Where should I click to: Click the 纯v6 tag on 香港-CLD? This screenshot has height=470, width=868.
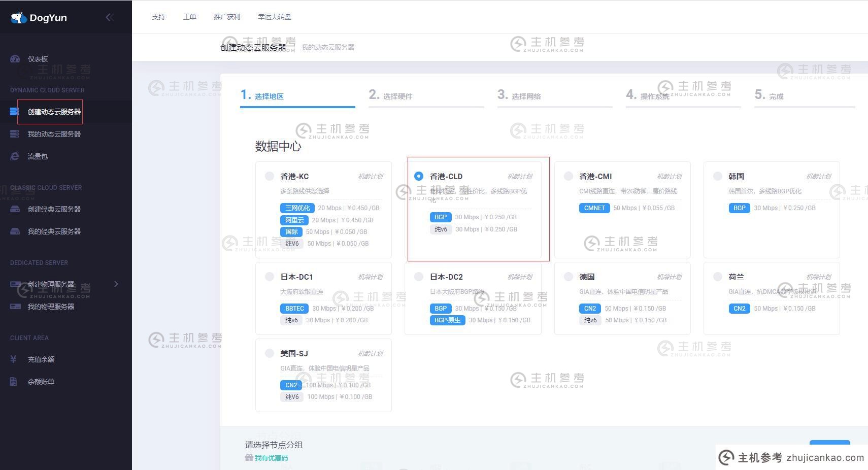(x=441, y=229)
